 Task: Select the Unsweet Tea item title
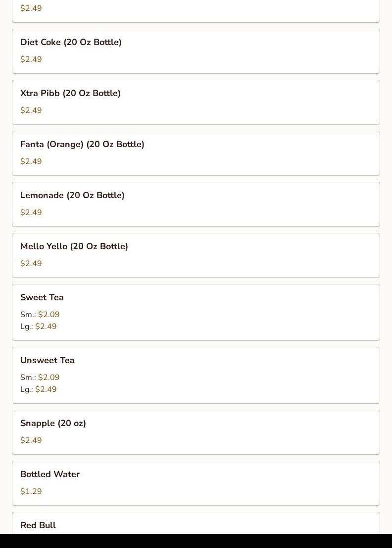48,361
